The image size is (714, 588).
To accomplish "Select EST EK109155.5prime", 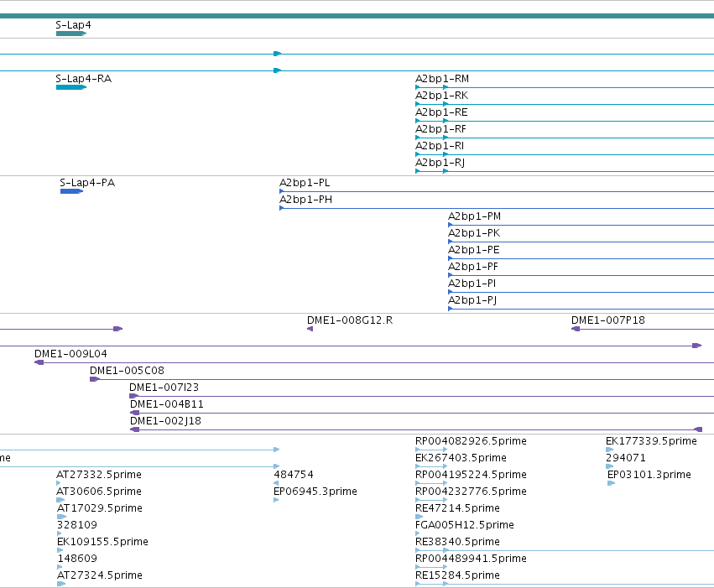I will [x=103, y=543].
